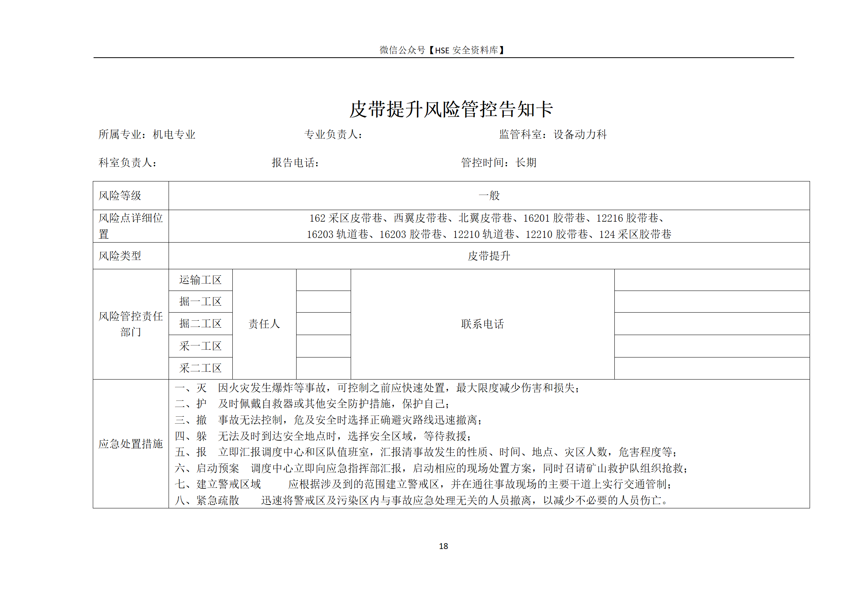Click the 掘二工区 cell

point(201,323)
